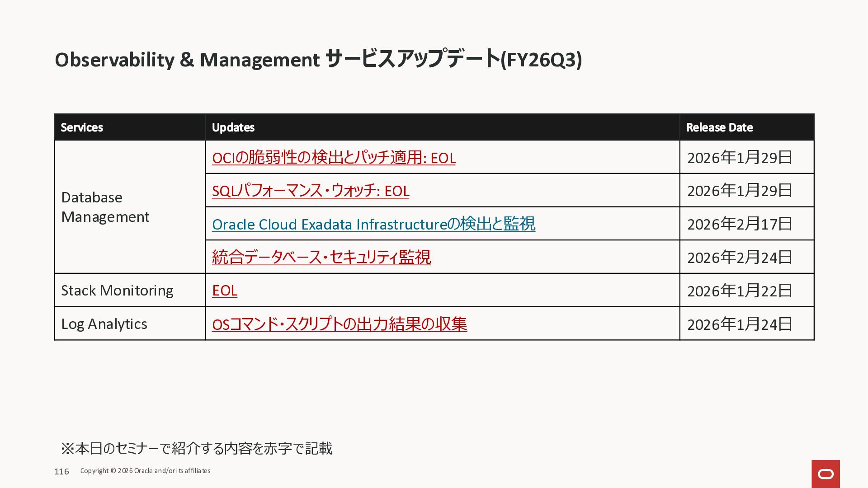Open the Stack Monitoring EOL link
The image size is (868, 488).
pyautogui.click(x=224, y=291)
